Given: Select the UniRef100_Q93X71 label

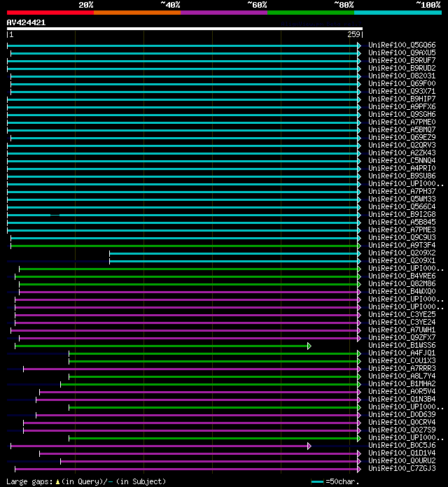Looking at the screenshot, I should click(402, 92).
